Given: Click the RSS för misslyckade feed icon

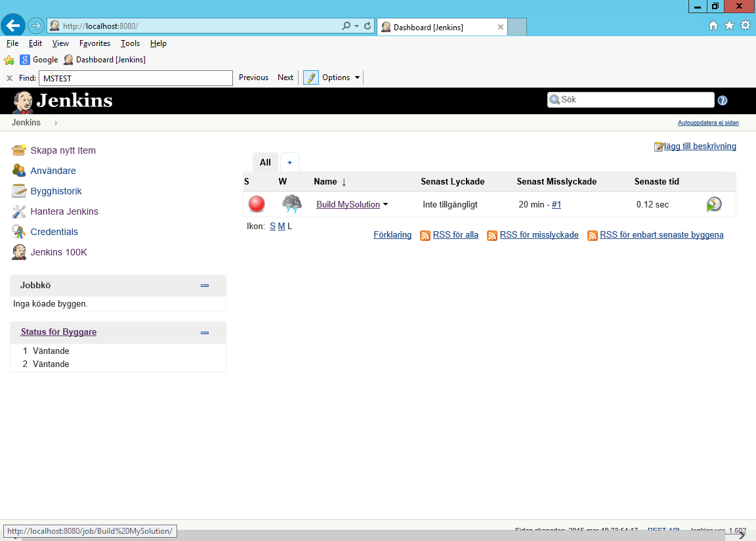Looking at the screenshot, I should pyautogui.click(x=492, y=235).
